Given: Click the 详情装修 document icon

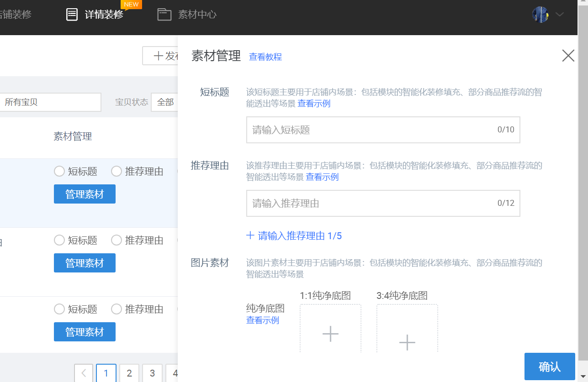Looking at the screenshot, I should [72, 14].
